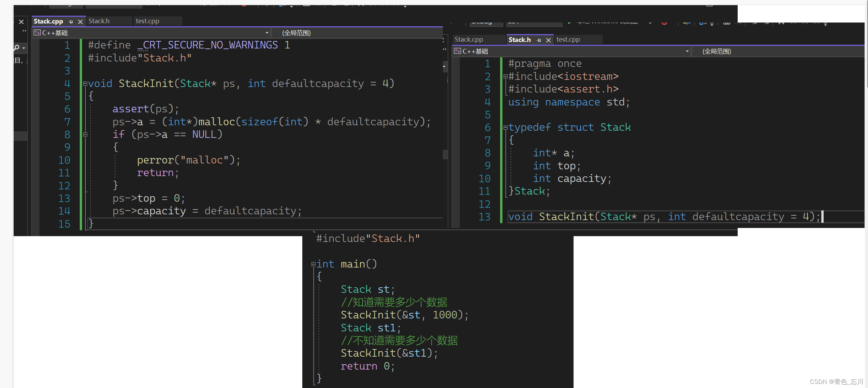This screenshot has height=388, width=868.
Task: Collapse the #include group in Stack.h
Action: pyautogui.click(x=506, y=76)
